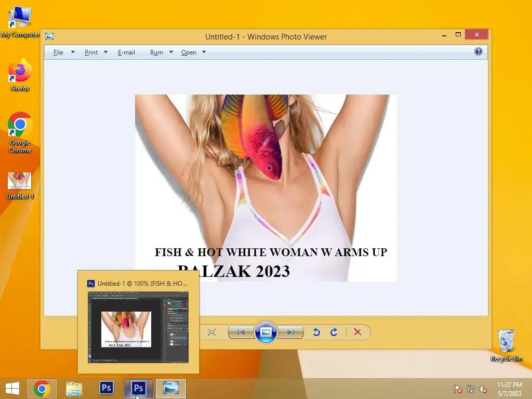532x399 pixels.
Task: Click the first Photoshop taskbar icon
Action: tap(106, 388)
